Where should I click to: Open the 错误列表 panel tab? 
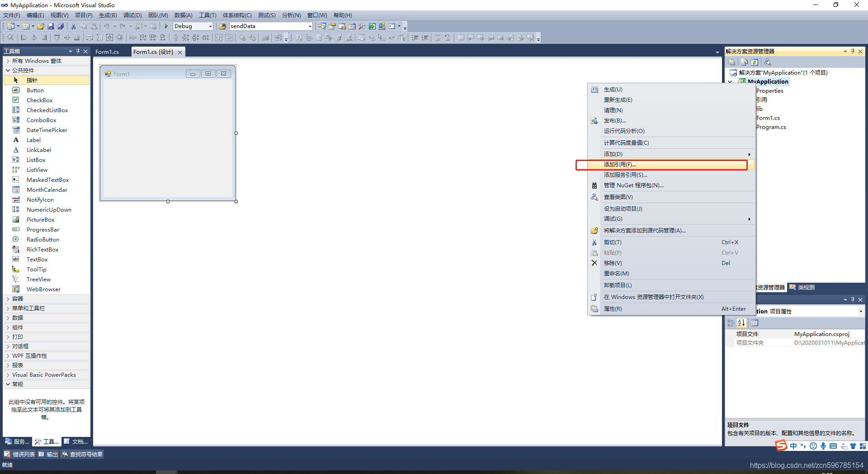pos(19,454)
